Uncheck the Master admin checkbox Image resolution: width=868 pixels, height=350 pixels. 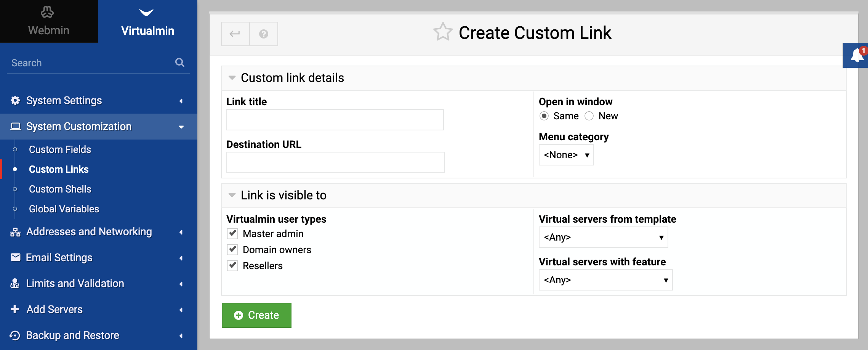coord(232,233)
